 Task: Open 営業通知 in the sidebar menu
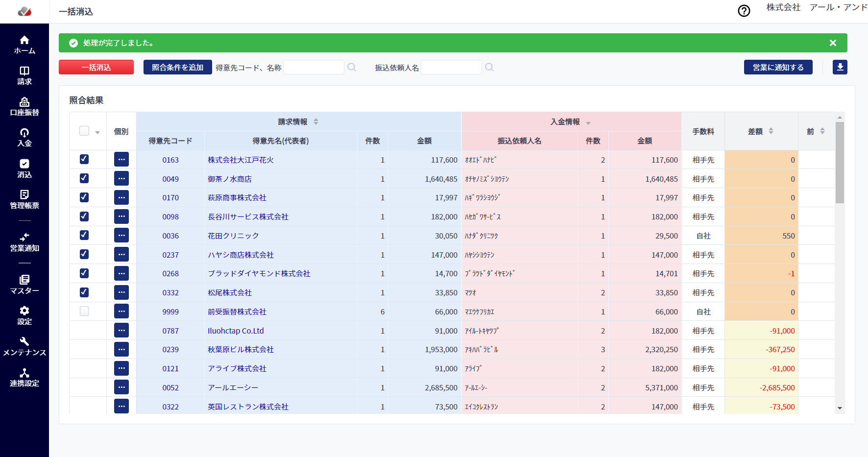[x=24, y=242]
